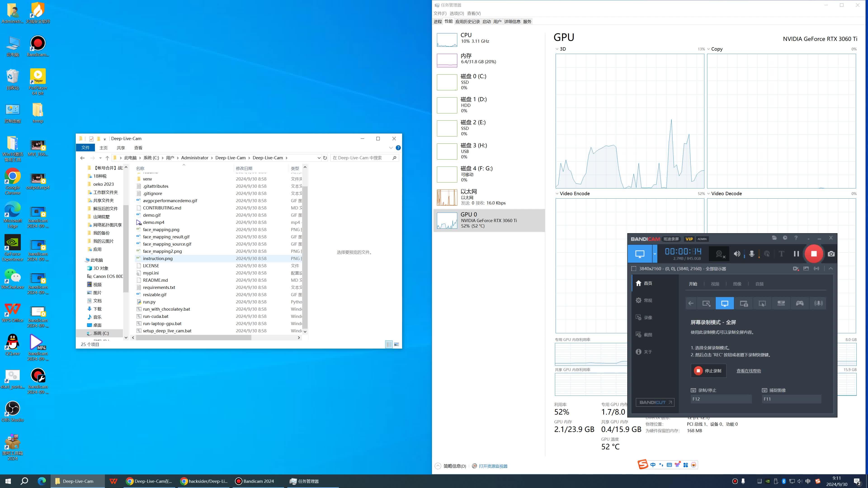This screenshot has width=868, height=488.
Task: Toggle Bandicam microphone recording
Action: 751,253
